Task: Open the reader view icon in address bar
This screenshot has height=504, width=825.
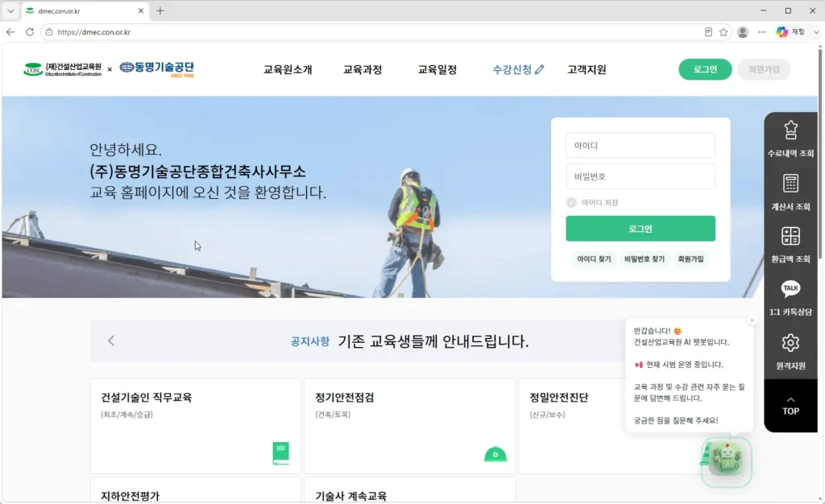Action: click(x=708, y=32)
